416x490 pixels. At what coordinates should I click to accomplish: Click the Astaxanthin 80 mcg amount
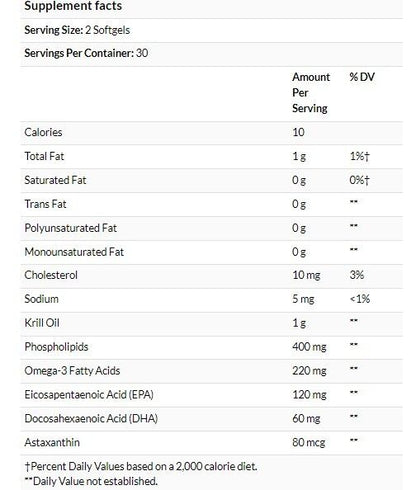308,443
